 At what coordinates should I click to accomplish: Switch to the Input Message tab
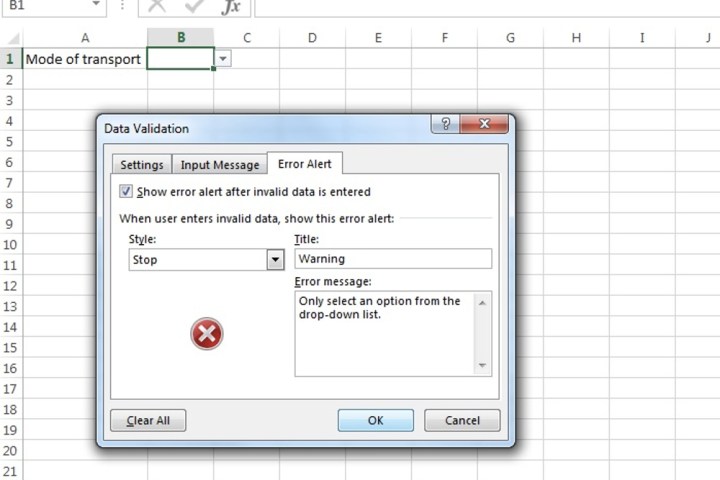click(219, 165)
